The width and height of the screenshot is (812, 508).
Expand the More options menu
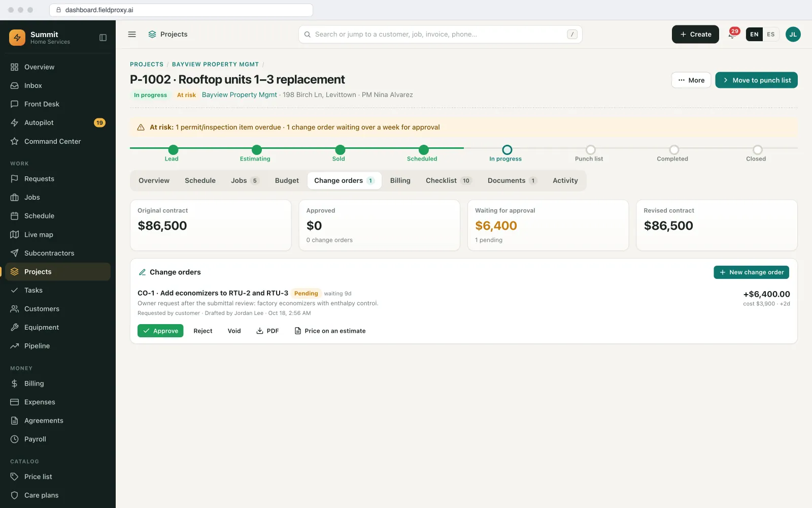click(691, 80)
